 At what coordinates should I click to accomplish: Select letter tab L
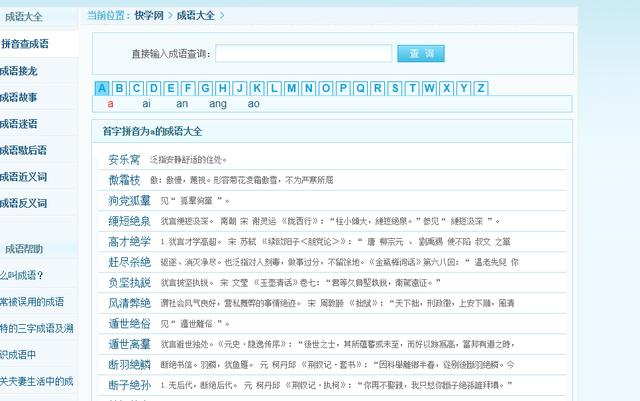click(274, 88)
